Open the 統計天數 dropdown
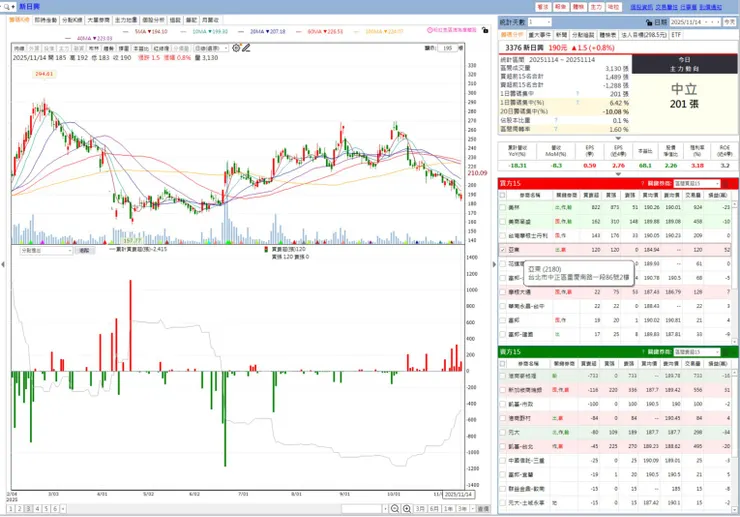Viewport: 740px width, 517px height. coord(539,22)
